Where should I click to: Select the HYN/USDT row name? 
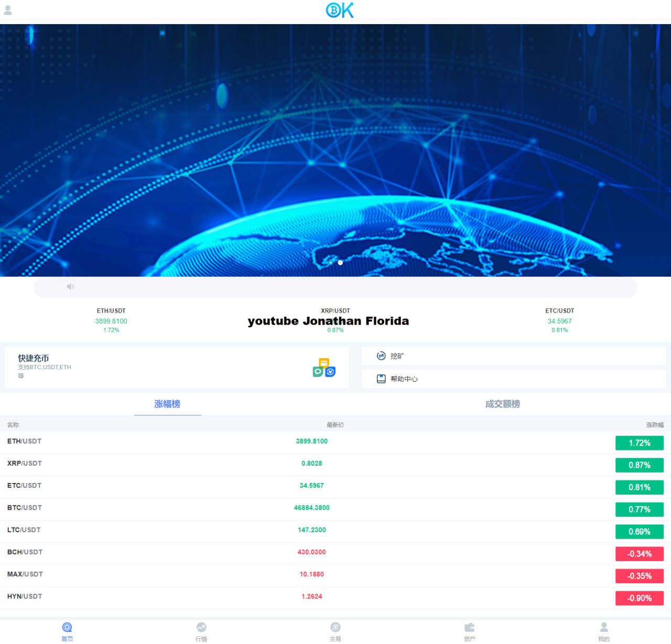click(25, 596)
